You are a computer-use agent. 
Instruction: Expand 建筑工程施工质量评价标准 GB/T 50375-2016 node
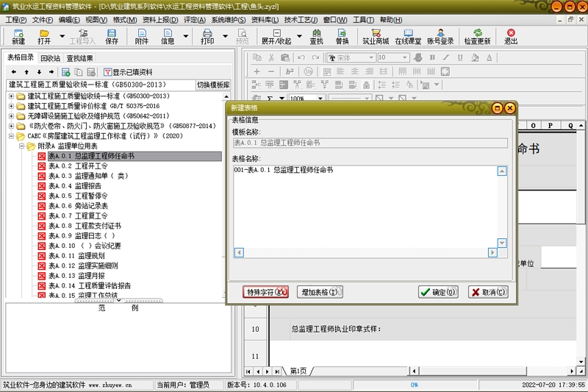click(11, 106)
